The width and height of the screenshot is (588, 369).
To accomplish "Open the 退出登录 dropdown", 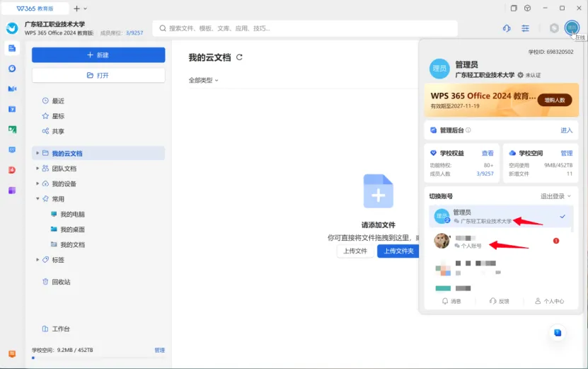I will tap(555, 196).
